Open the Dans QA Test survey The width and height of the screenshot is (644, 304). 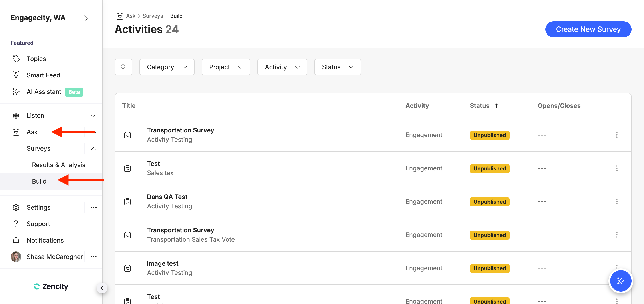(x=167, y=197)
